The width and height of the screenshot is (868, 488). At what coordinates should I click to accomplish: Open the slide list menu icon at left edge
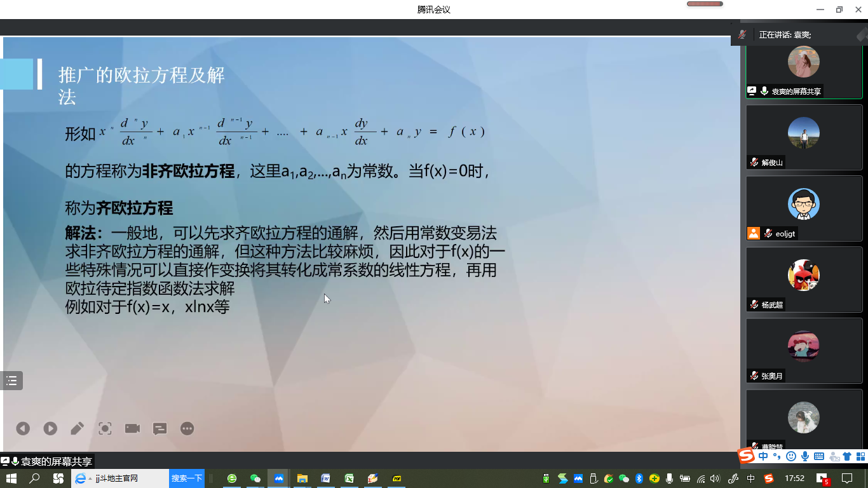(11, 381)
